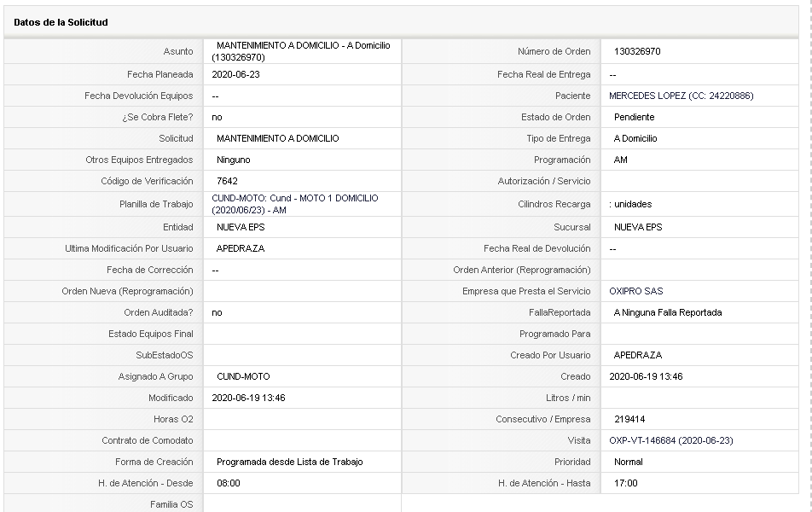The image size is (812, 512).
Task: Click Programación value AM
Action: tap(620, 160)
